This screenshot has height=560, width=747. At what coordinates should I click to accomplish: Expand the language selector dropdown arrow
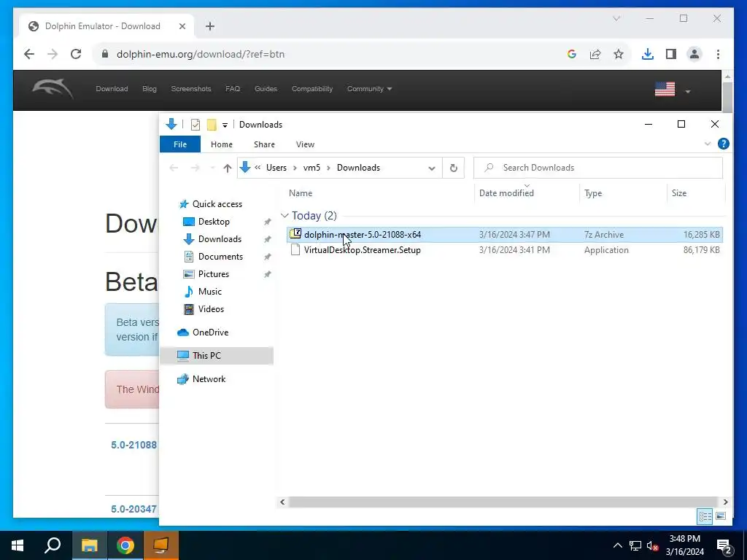click(687, 91)
